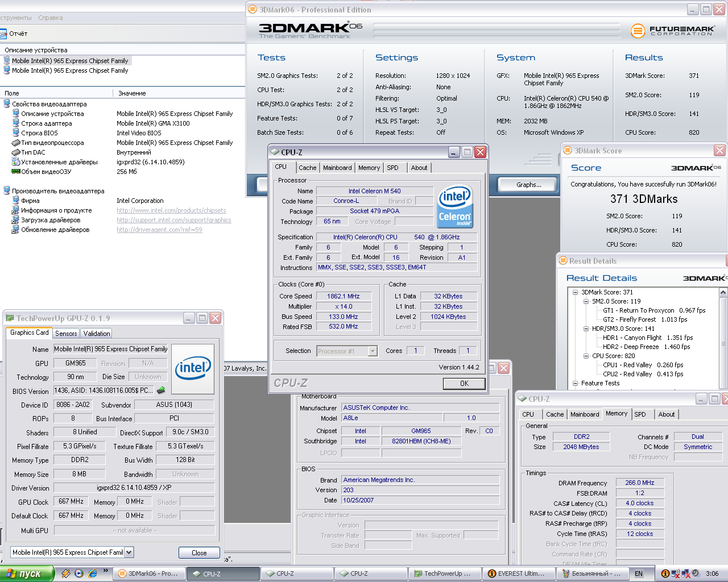The height and width of the screenshot is (582, 728).
Task: Click the orange icon in 3DMark Score title bar
Action: click(567, 151)
